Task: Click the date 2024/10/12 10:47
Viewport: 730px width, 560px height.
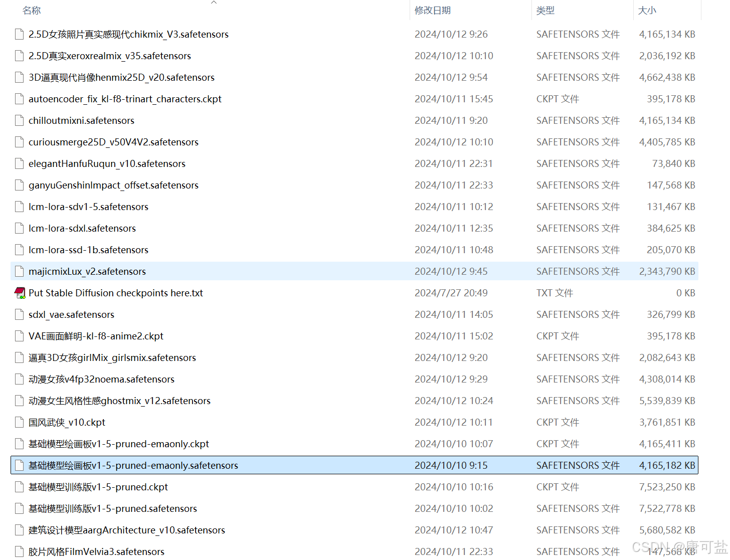Action: (454, 530)
